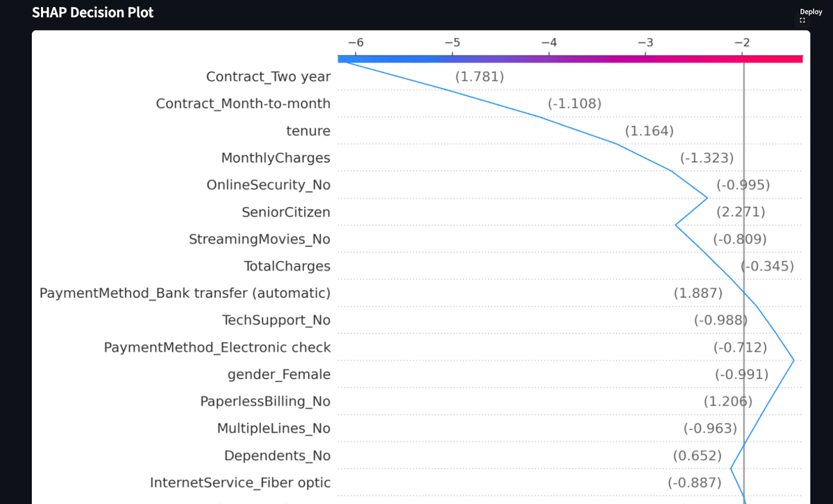Click the MultipleLines_No feature label
The height and width of the screenshot is (504, 833).
[x=274, y=428]
